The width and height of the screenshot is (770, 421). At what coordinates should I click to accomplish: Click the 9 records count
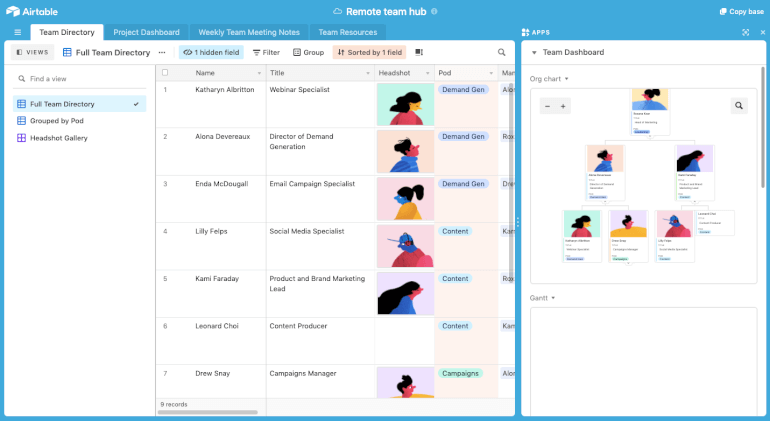tap(174, 404)
